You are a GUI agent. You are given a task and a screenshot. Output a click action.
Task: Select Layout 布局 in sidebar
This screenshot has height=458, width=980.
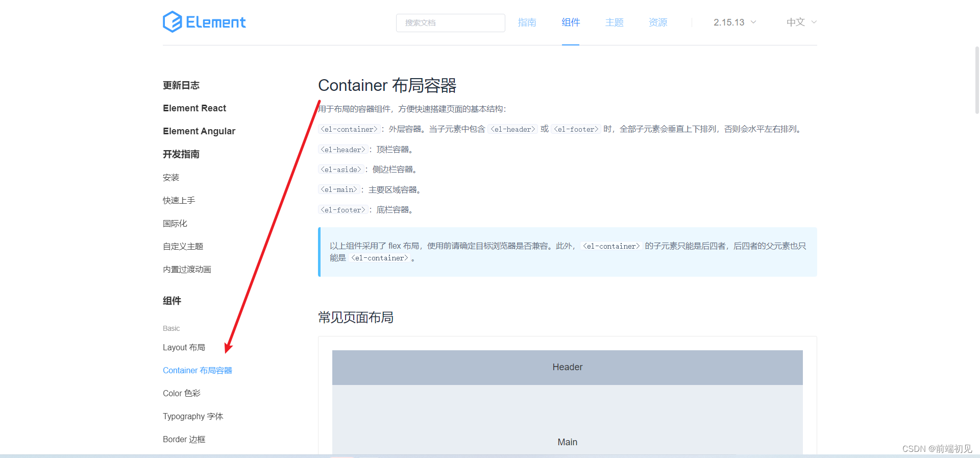click(x=184, y=348)
